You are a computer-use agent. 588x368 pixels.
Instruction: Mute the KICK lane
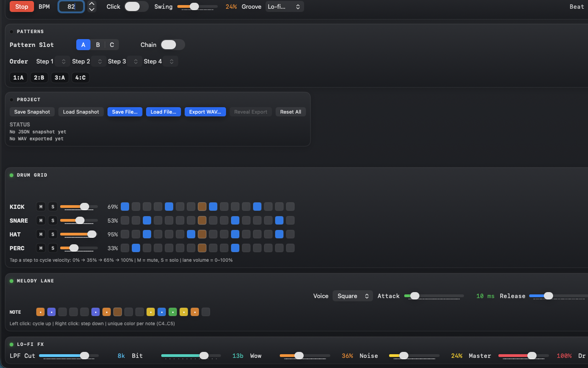click(x=41, y=207)
